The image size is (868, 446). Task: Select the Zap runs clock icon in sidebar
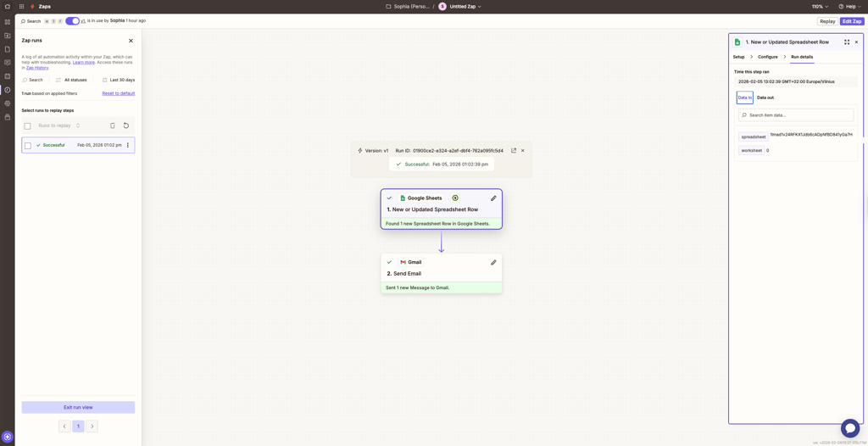pyautogui.click(x=7, y=90)
